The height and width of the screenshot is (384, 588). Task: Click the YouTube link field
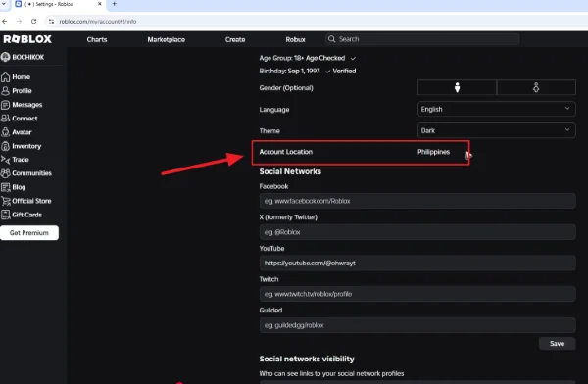[x=417, y=263]
